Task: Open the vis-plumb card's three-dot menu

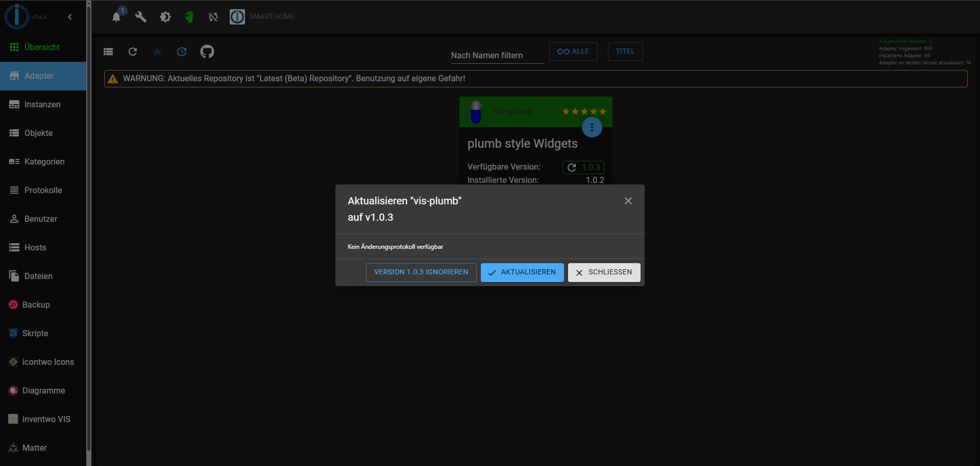Action: coord(592,127)
